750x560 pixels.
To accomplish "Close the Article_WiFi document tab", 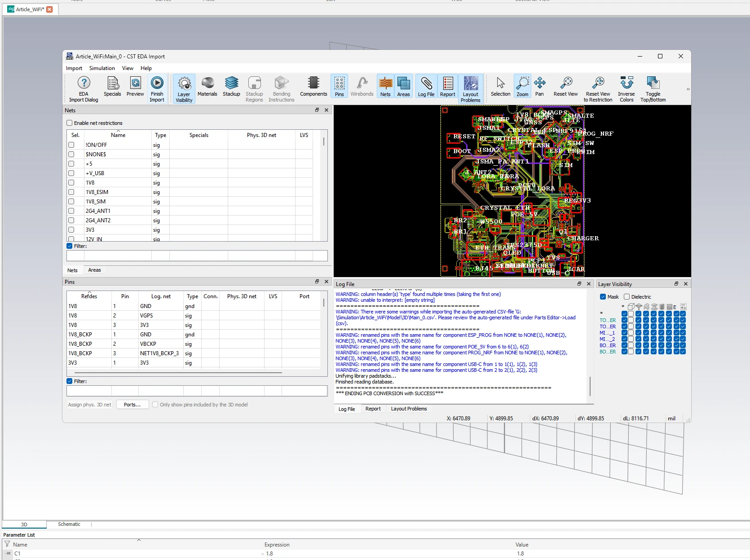I will click(x=49, y=9).
